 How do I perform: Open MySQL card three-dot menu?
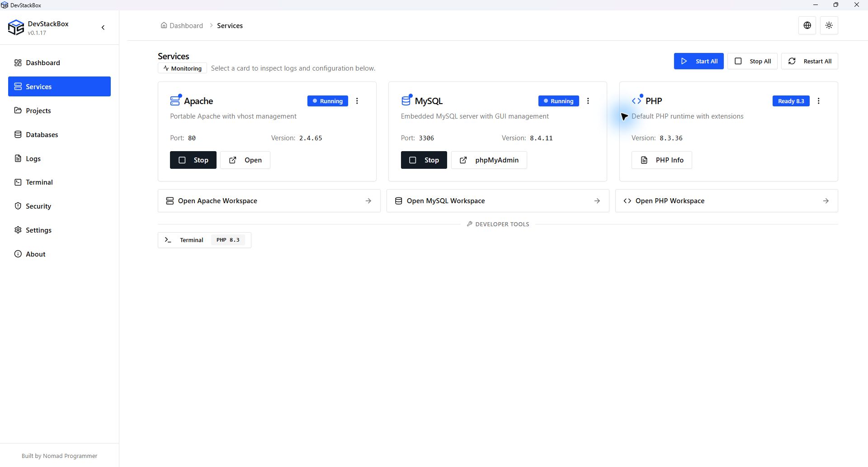(588, 101)
